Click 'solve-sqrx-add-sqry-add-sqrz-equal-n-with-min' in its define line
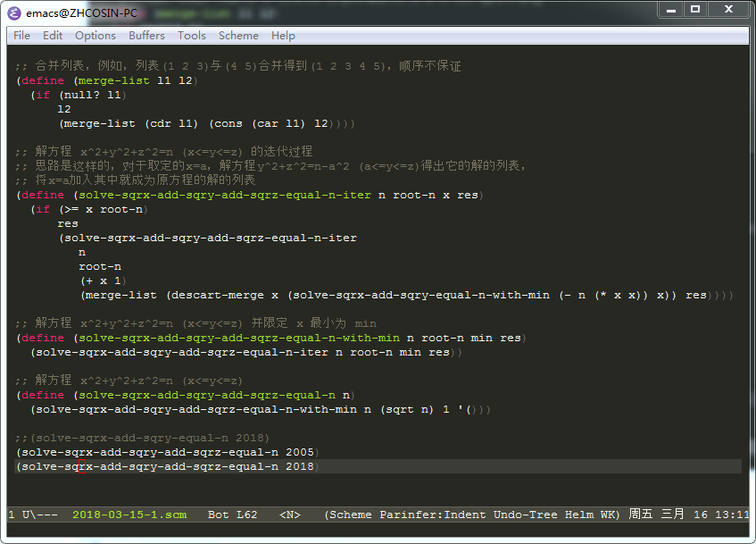 coord(239,338)
